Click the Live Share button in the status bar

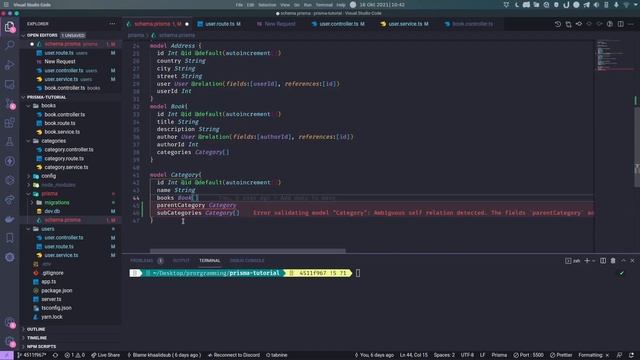(105, 355)
